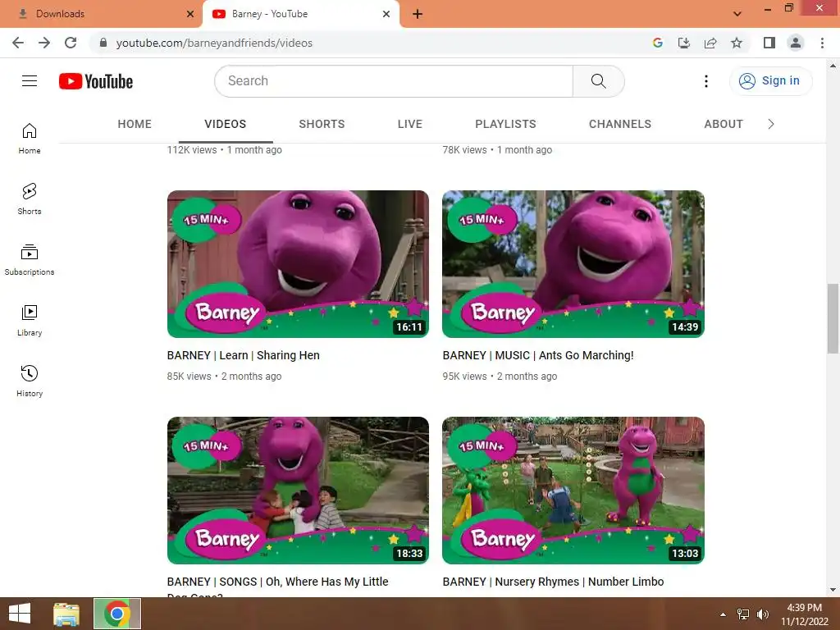Play the 18:33 video thumbnail
This screenshot has width=840, height=630.
[298, 491]
